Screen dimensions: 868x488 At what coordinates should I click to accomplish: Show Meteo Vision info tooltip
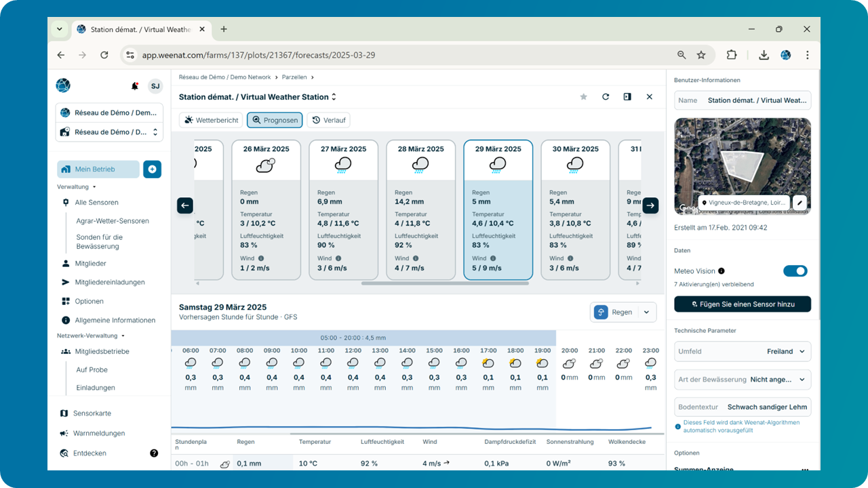722,271
